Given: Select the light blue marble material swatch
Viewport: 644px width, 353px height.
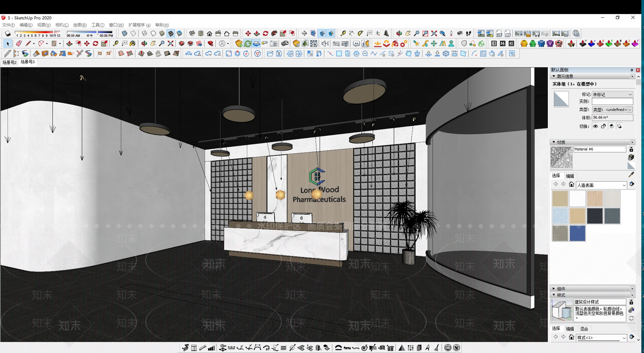Looking at the screenshot, I should (560, 216).
